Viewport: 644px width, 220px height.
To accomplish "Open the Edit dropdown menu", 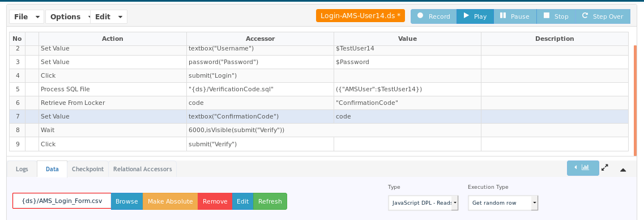I will (x=108, y=17).
